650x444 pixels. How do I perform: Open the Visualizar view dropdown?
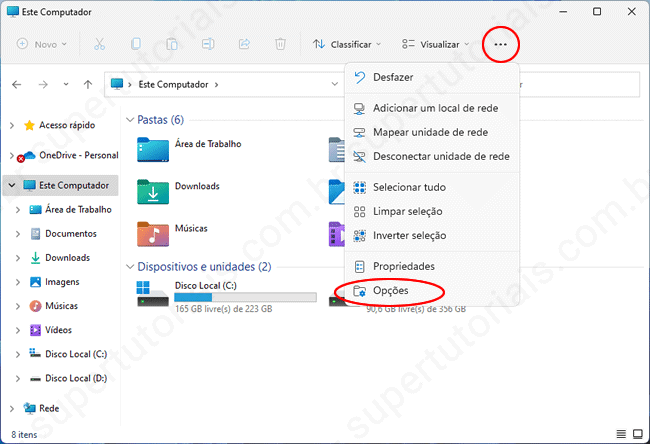pyautogui.click(x=436, y=44)
